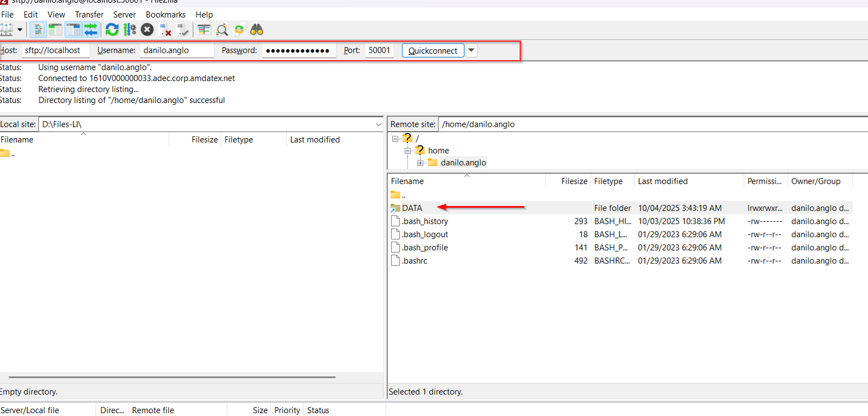Click the Remote file queue column header
This screenshot has width=868, height=416.
(x=178, y=410)
